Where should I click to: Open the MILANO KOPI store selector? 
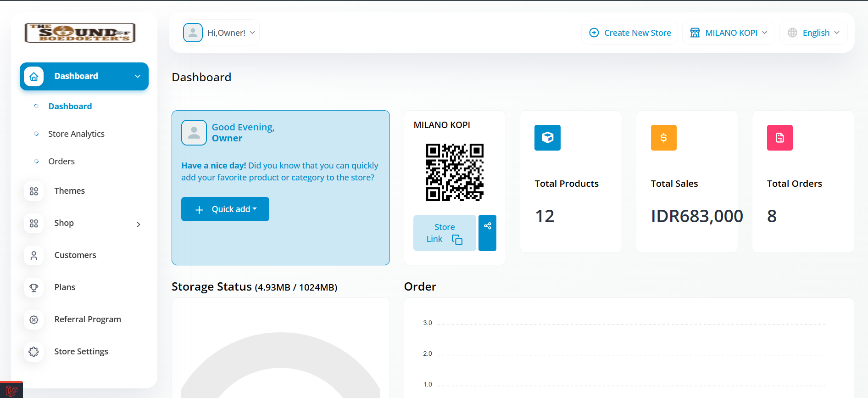coord(729,33)
